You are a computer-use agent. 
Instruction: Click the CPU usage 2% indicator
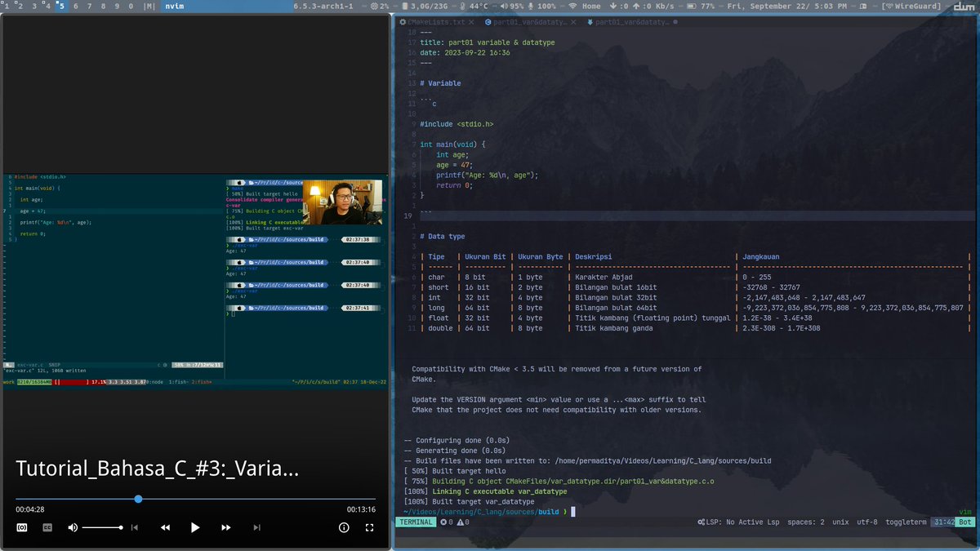[x=380, y=6]
